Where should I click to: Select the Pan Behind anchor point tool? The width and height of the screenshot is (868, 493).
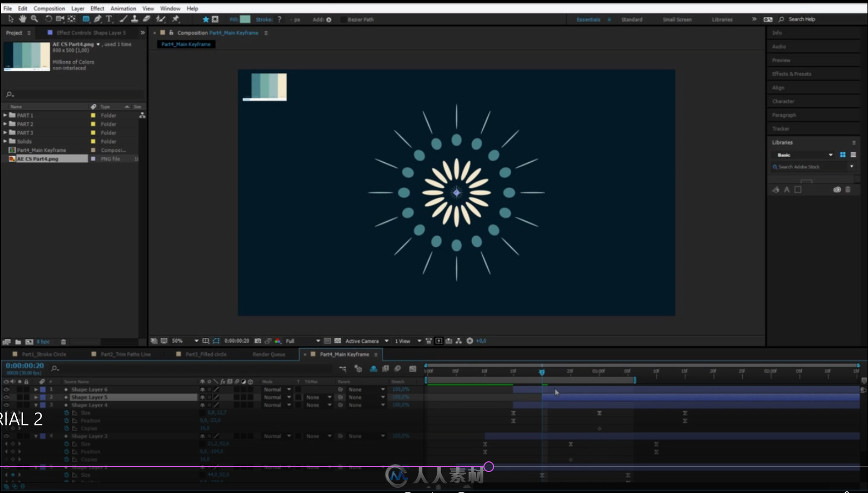(71, 19)
